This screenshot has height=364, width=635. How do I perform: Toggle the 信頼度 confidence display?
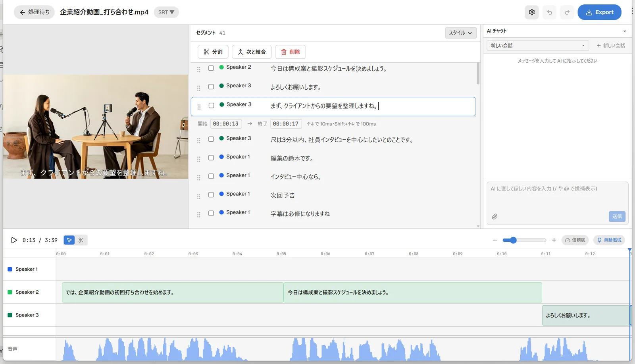[x=575, y=240]
